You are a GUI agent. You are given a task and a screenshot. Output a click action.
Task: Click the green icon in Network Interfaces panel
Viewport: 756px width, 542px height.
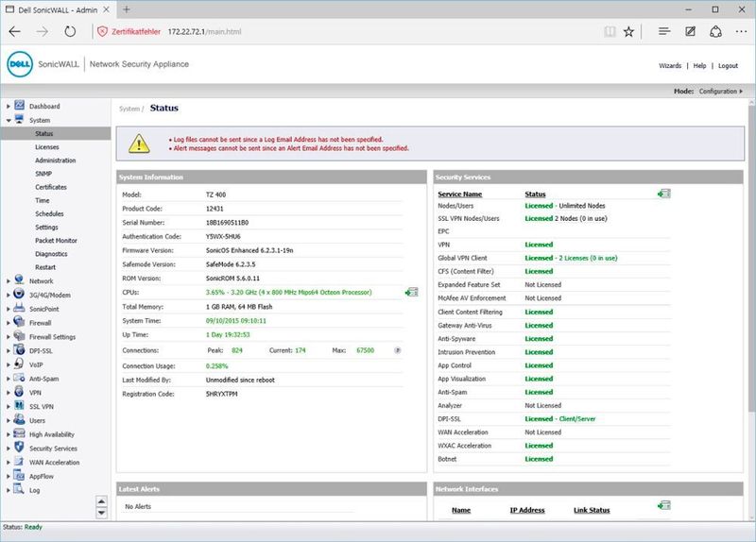click(664, 505)
